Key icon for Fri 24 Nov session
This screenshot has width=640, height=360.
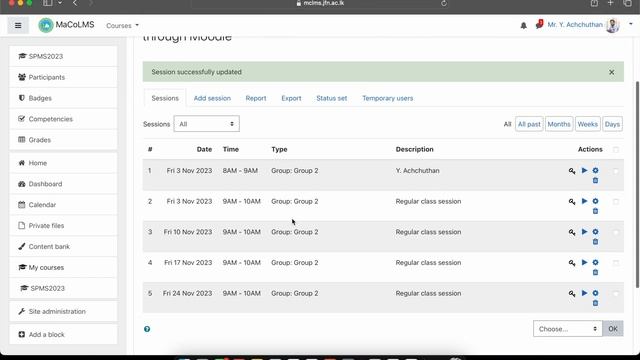(572, 293)
